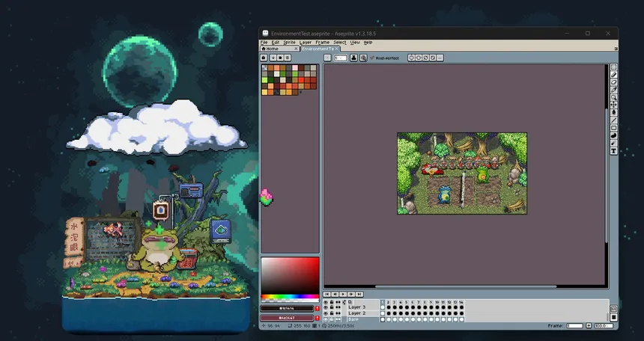Open the dynamics options button
Image resolution: width=644 pixels, height=341 pixels.
click(x=363, y=58)
